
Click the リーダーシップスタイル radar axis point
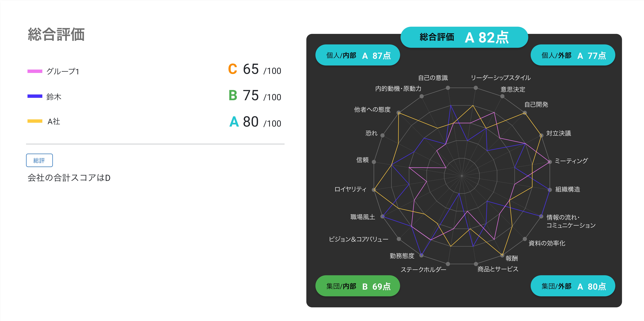click(476, 88)
